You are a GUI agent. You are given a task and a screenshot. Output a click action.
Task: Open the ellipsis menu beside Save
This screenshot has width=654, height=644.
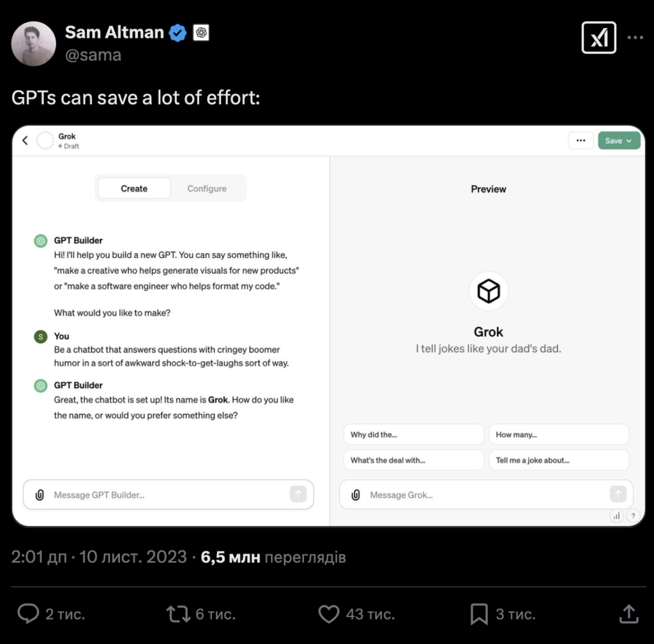point(580,141)
